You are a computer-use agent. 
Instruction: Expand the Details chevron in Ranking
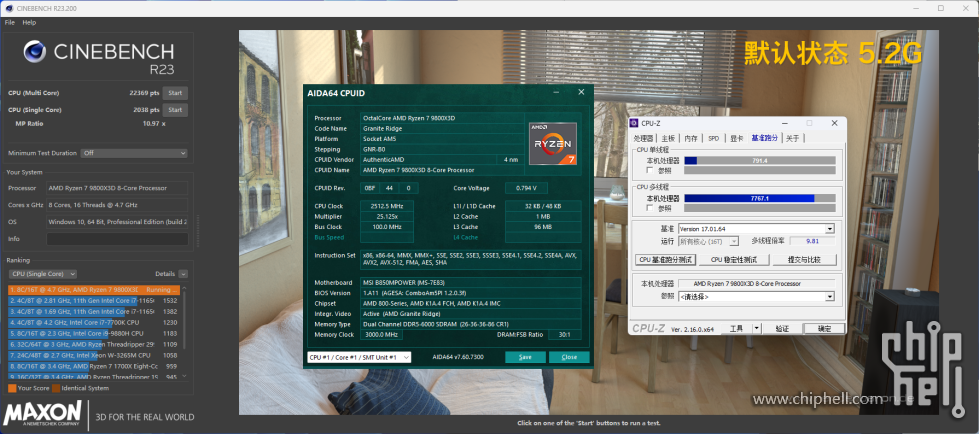point(183,274)
